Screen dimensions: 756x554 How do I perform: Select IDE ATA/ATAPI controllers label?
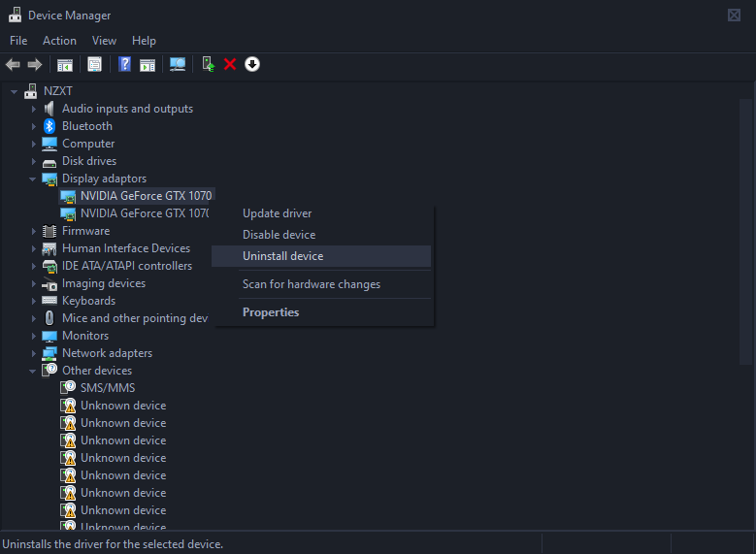pos(127,266)
